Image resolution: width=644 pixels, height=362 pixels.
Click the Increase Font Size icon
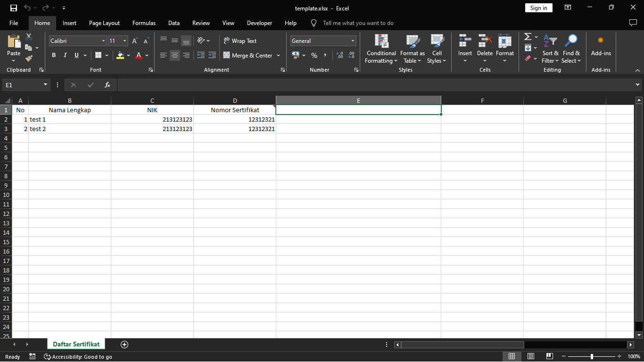pyautogui.click(x=135, y=41)
